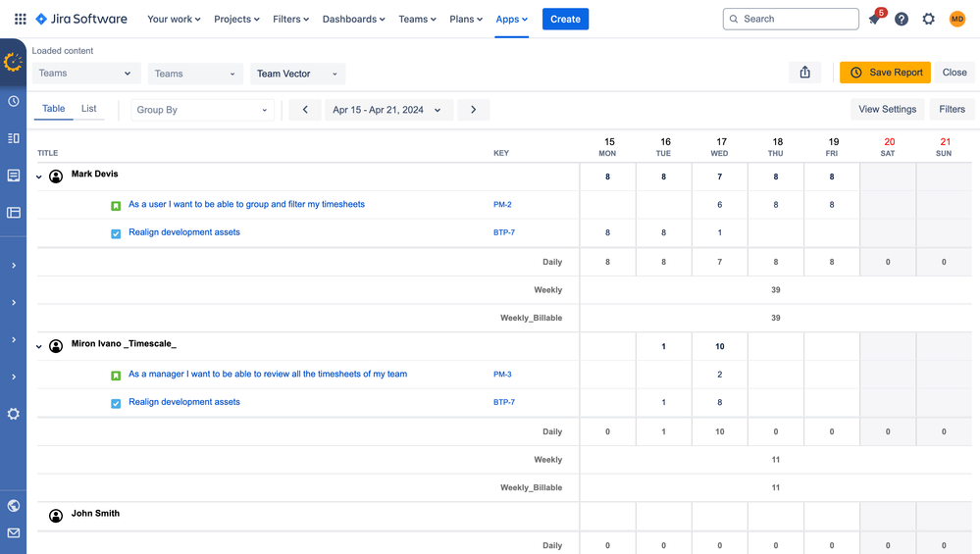Click Save Report button

(885, 73)
